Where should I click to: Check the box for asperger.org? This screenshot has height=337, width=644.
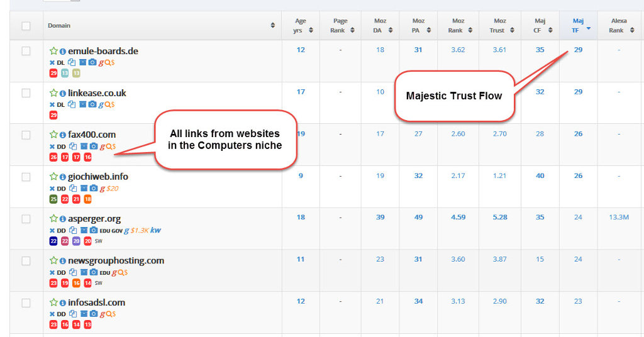[x=26, y=219]
